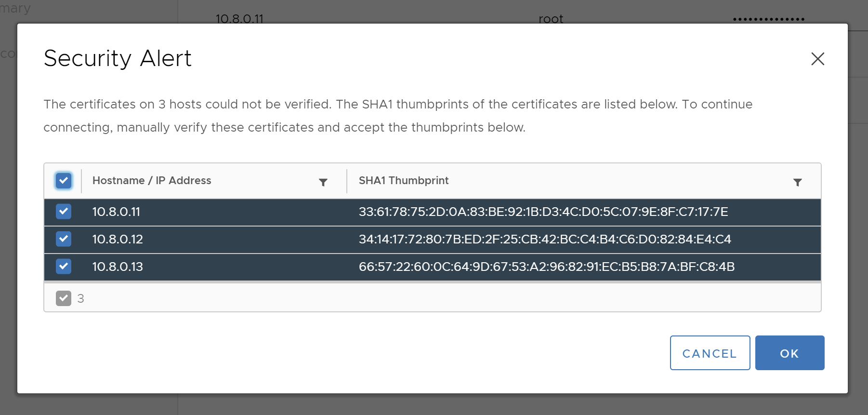The height and width of the screenshot is (415, 868).
Task: Uncheck the checkbox for host 10.8.0.11
Action: [64, 212]
